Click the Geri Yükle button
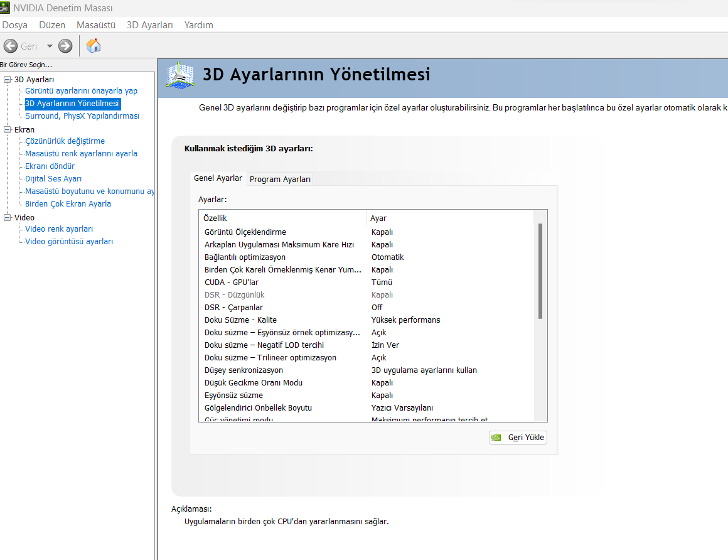Viewport: 728px width, 560px height. [x=518, y=438]
